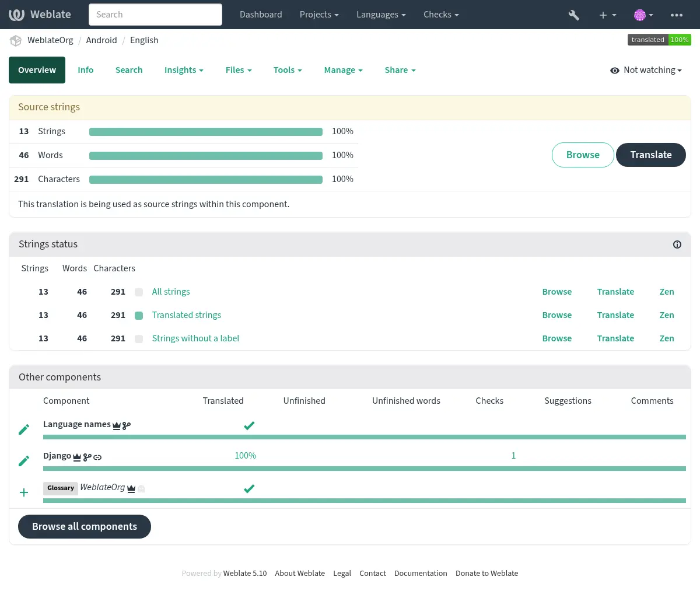Open the Projects dropdown menu
This screenshot has width=700, height=608.
pos(319,15)
